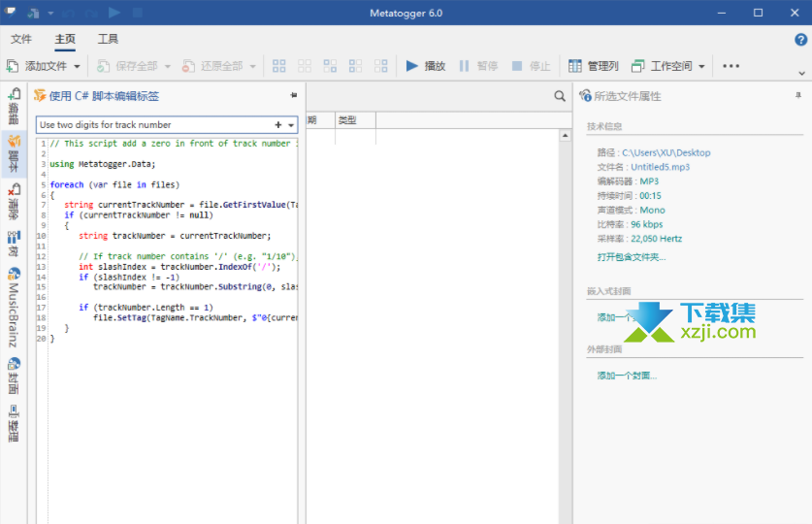Image resolution: width=812 pixels, height=524 pixels.
Task: Click the redo arrow in the title bar
Action: tap(91, 13)
